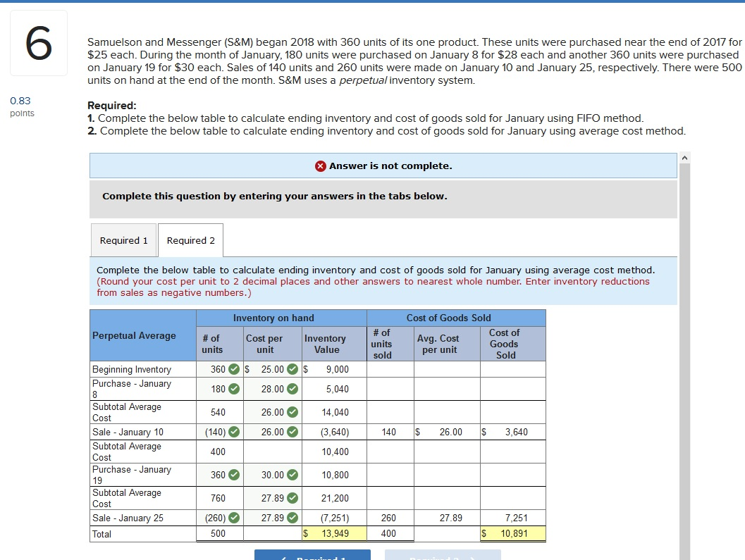This screenshot has height=560, width=745.
Task: Select the yellow 10,891 Cost of Goods Sold total
Action: [x=511, y=534]
